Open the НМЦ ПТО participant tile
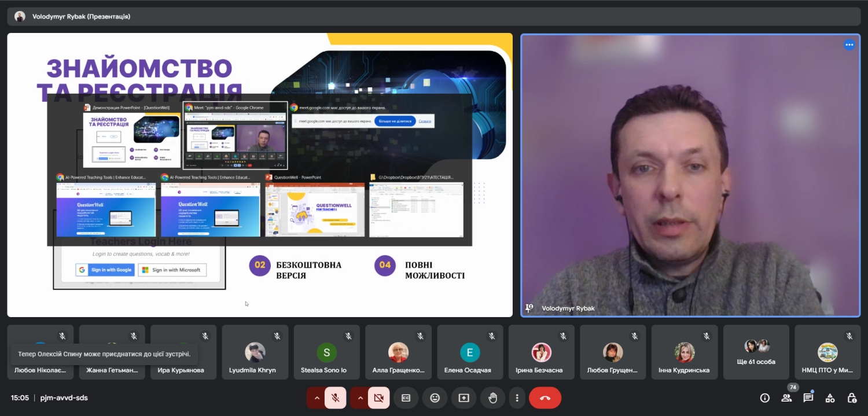This screenshot has height=416, width=868. (827, 351)
